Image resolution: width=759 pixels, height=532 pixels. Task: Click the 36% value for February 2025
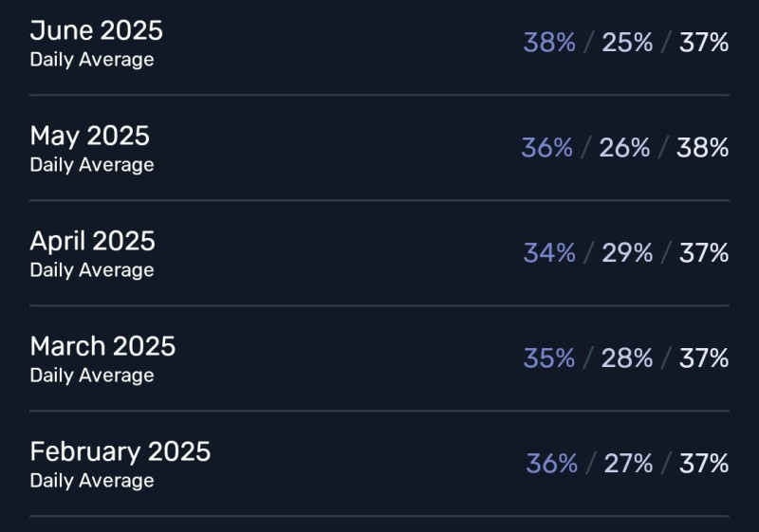click(552, 464)
